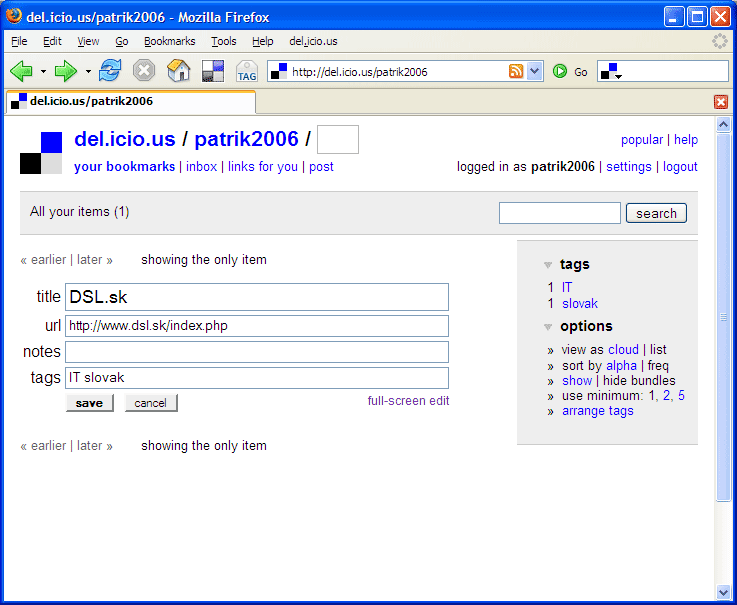The width and height of the screenshot is (737, 605).
Task: Click the search button
Action: point(656,213)
